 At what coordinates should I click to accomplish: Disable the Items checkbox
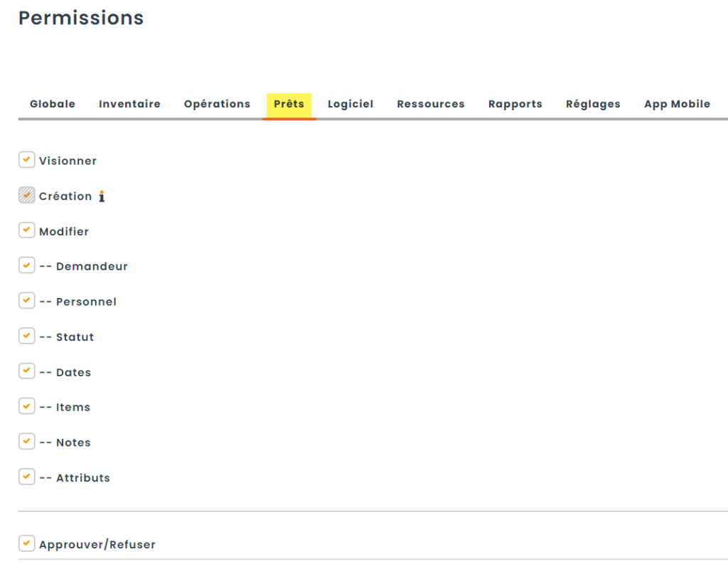click(26, 406)
